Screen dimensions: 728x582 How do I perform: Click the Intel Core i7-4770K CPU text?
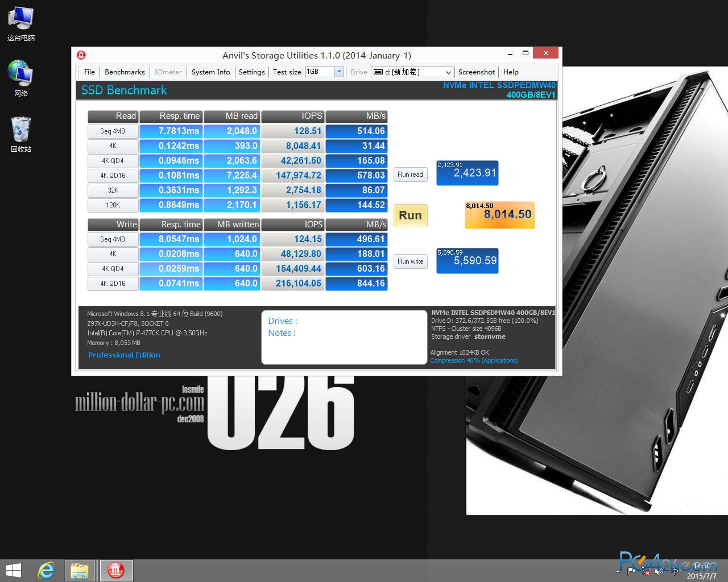(x=147, y=333)
